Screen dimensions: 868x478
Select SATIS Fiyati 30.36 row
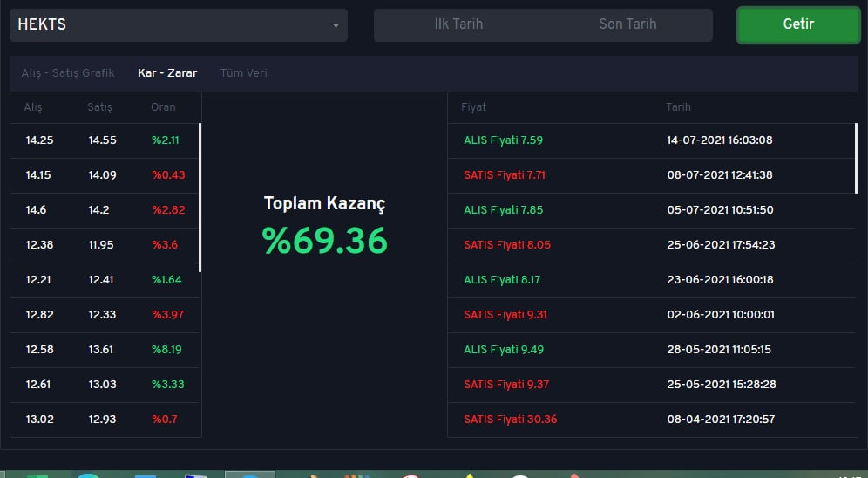[651, 420]
